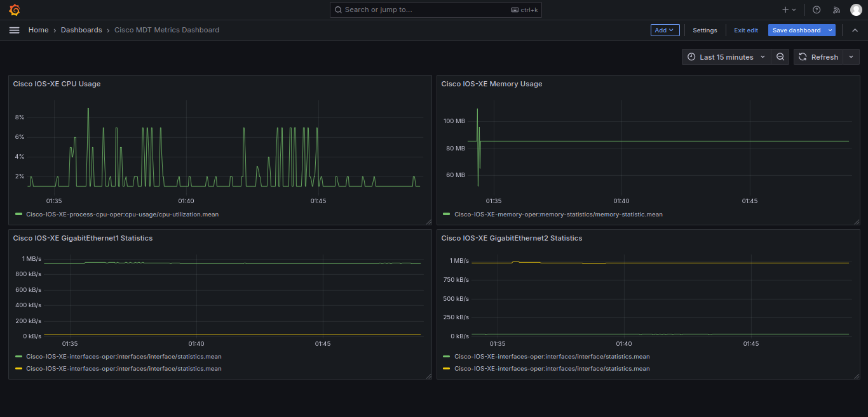Click the 250 kB/s label on GigabitEthernet2 chart
The image size is (868, 417).
pos(456,317)
